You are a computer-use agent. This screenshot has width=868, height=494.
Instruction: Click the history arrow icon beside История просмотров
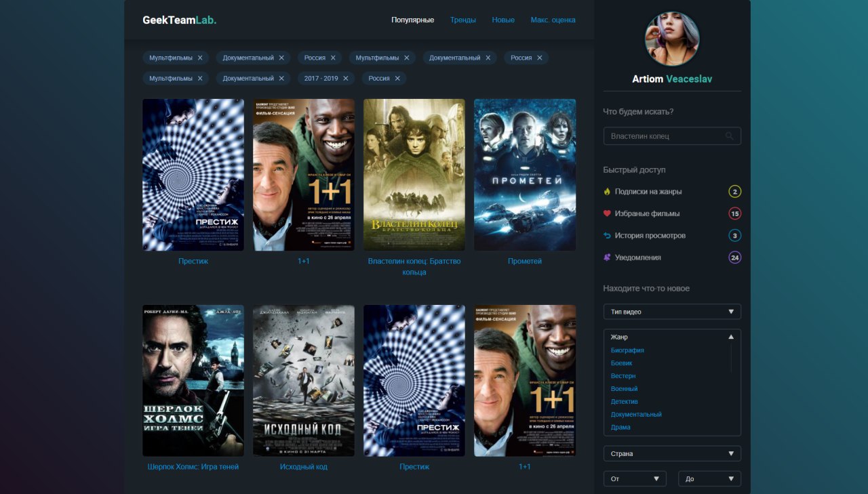[x=607, y=236]
